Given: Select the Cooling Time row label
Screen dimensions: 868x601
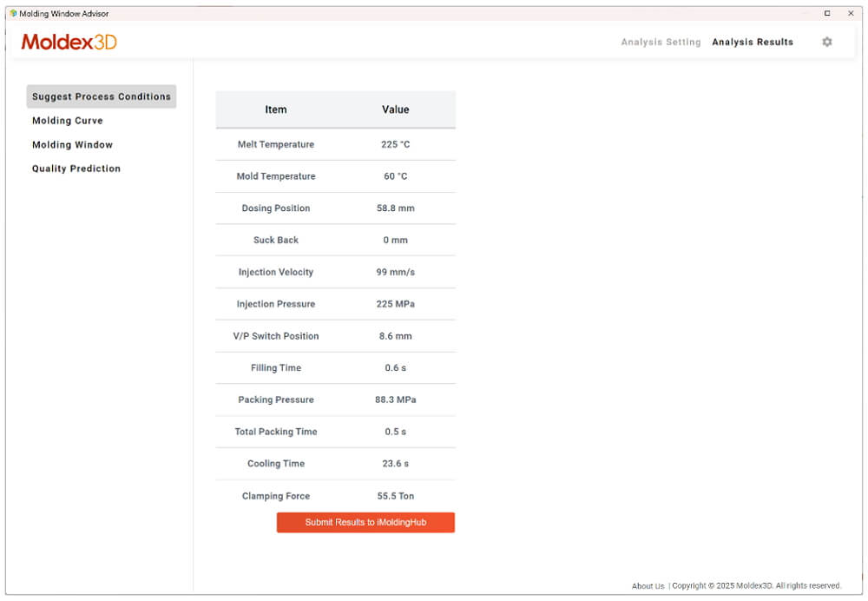Looking at the screenshot, I should pos(276,464).
